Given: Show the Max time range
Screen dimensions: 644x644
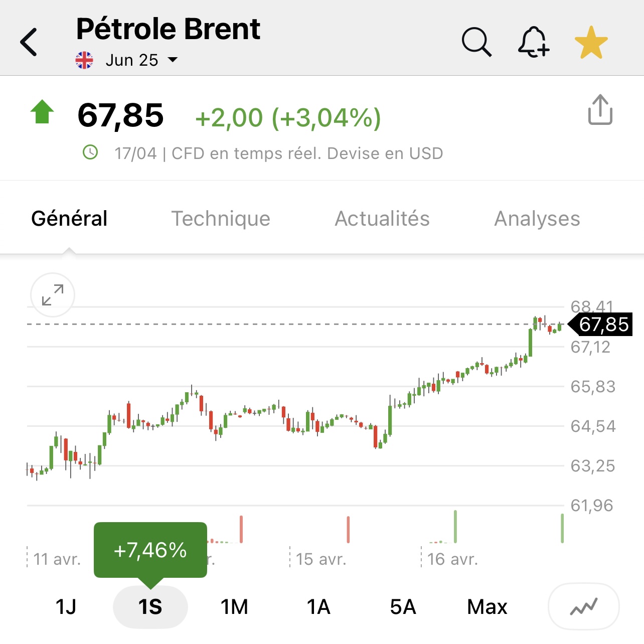Looking at the screenshot, I should coord(487,607).
